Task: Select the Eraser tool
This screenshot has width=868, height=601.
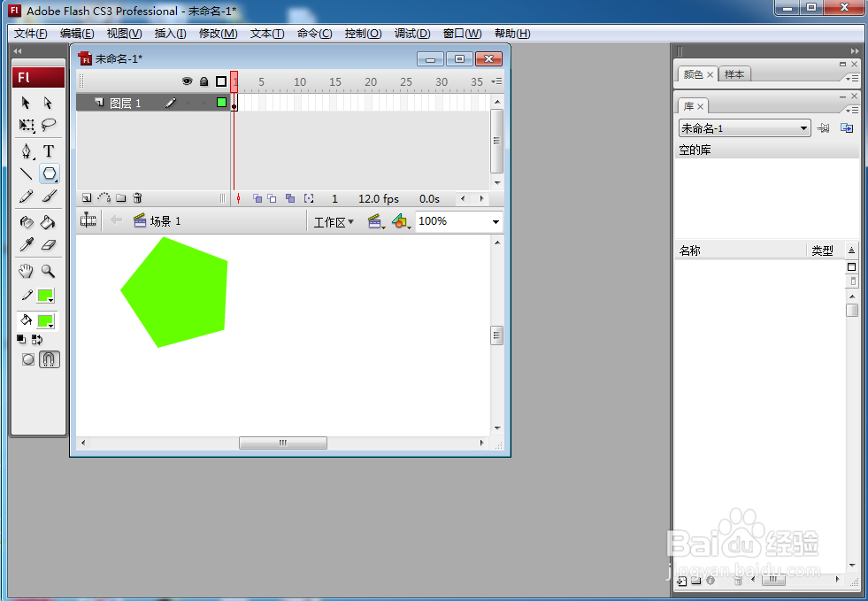Action: 49,244
